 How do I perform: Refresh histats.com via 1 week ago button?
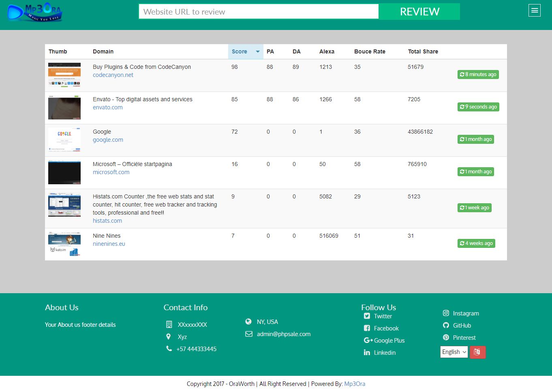(475, 208)
